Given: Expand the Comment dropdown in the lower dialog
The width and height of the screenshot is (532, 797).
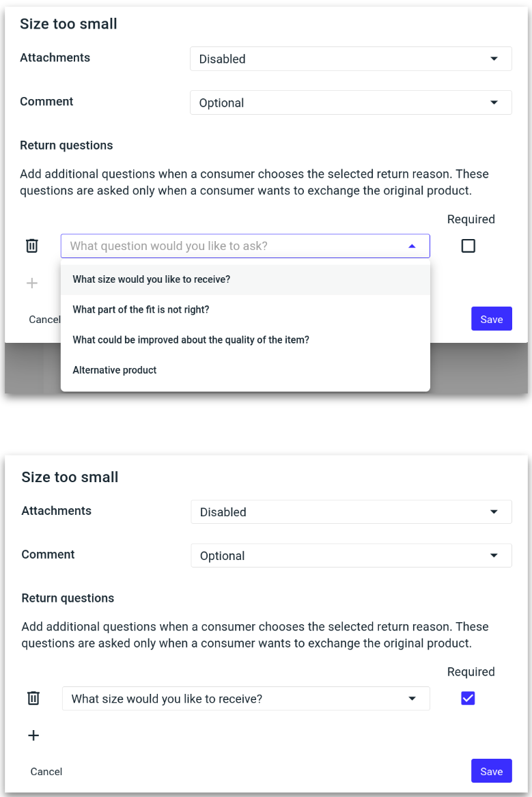Looking at the screenshot, I should tap(351, 555).
